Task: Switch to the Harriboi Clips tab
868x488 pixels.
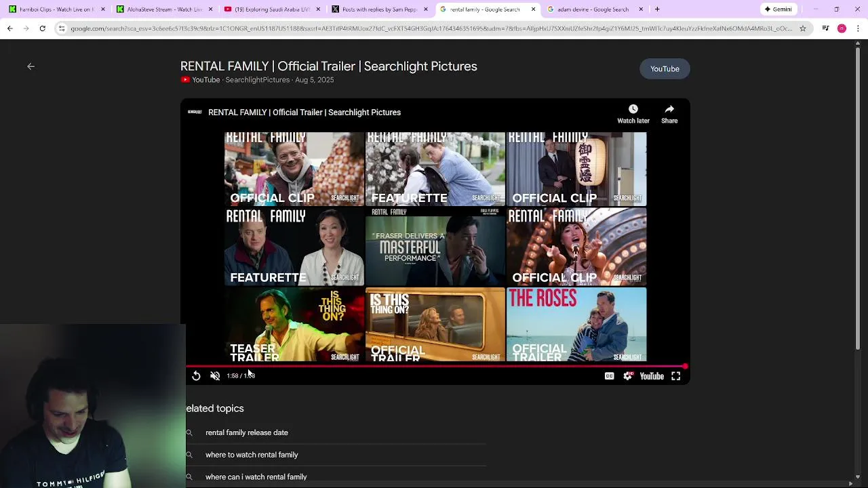Action: pos(57,9)
